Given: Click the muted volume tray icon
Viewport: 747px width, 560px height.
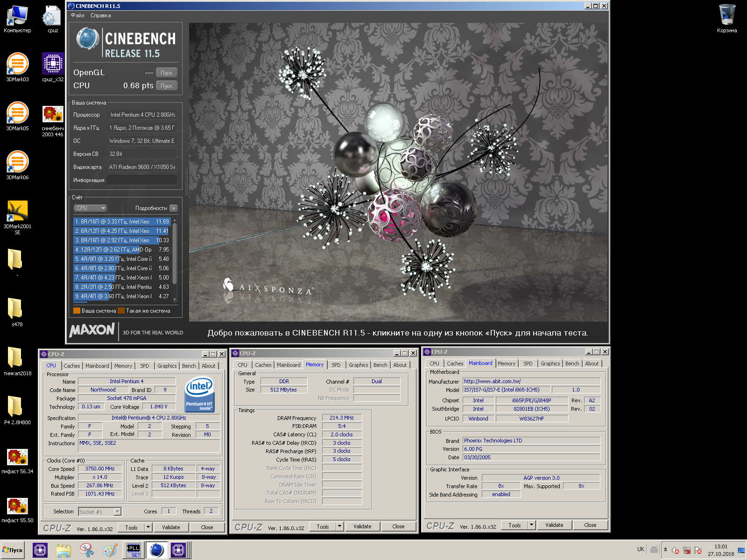Looking at the screenshot, I should pyautogui.click(x=675, y=551).
